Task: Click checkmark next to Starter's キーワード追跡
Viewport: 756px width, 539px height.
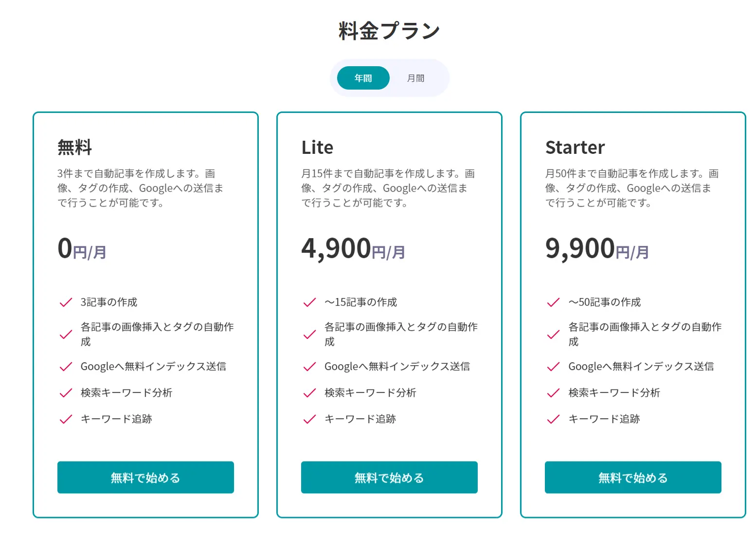Action: (x=553, y=419)
